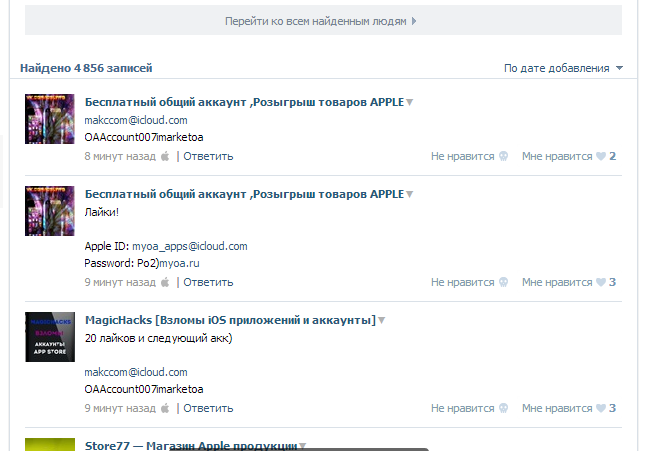658x451 pixels.
Task: Click the Apple ID: label text
Action: click(107, 246)
